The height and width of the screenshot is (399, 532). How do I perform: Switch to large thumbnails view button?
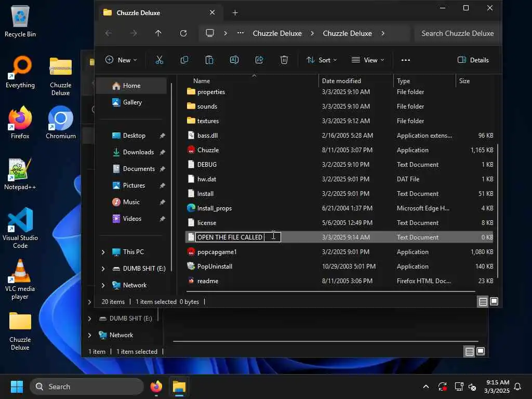tap(494, 301)
